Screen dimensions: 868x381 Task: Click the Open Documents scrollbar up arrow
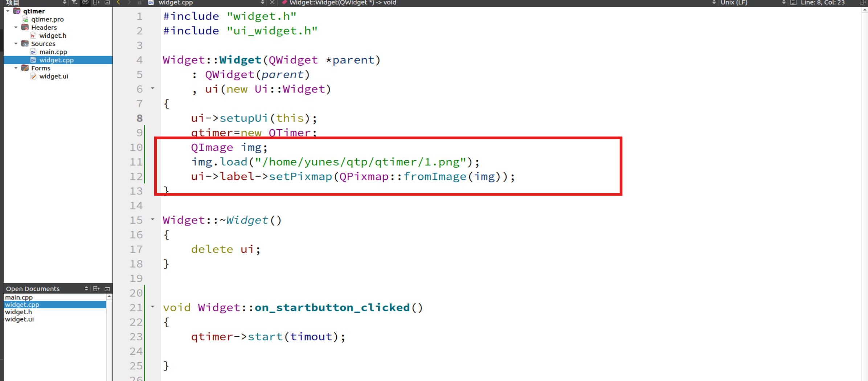(x=109, y=296)
